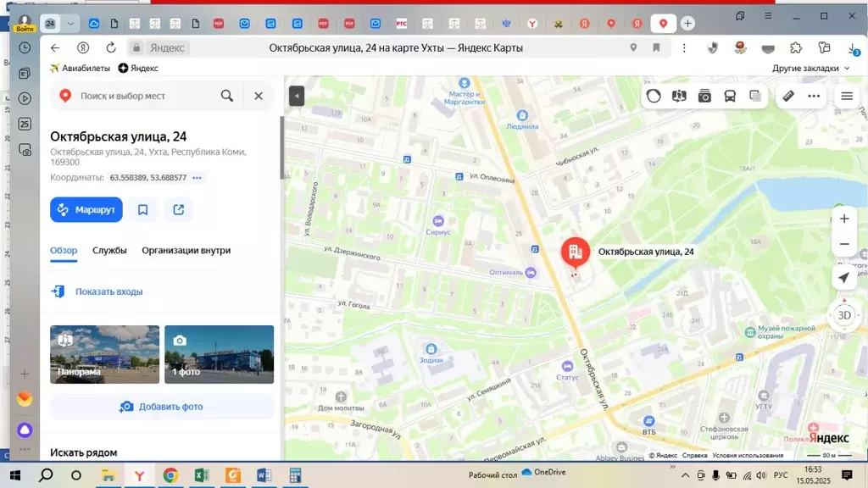This screenshot has height=488, width=868.
Task: Zoom in the map with plus button
Action: pyautogui.click(x=844, y=219)
